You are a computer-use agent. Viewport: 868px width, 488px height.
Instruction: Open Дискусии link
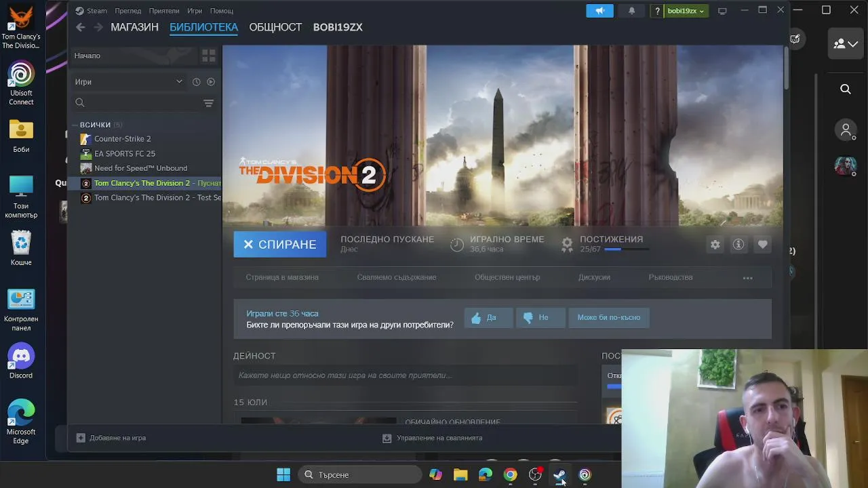[x=594, y=277]
